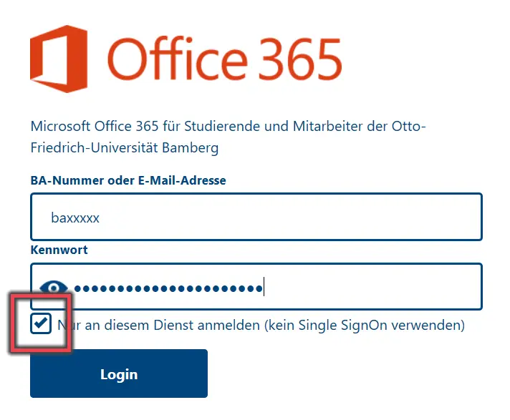Viewport: 510px width, 420px height.
Task: Click the 'Nur an diesem Dienst anmelden' label
Action: click(261, 325)
